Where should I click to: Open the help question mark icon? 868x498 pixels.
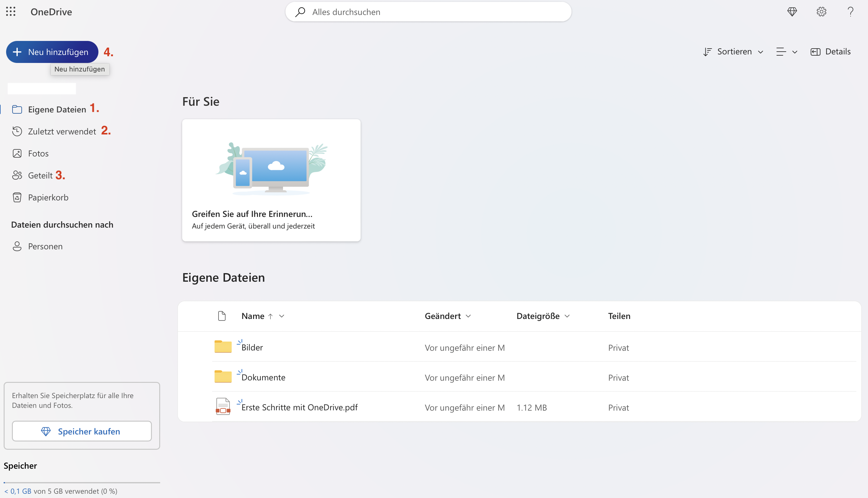(850, 12)
